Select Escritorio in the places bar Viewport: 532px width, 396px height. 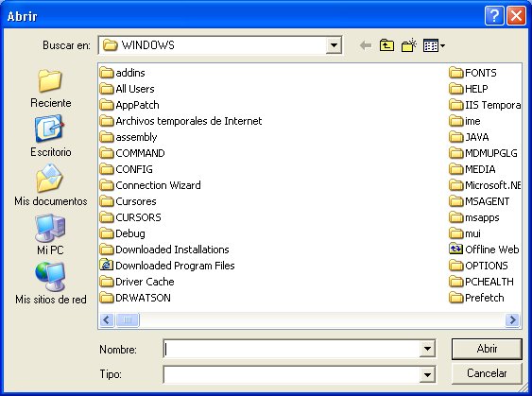pos(50,136)
